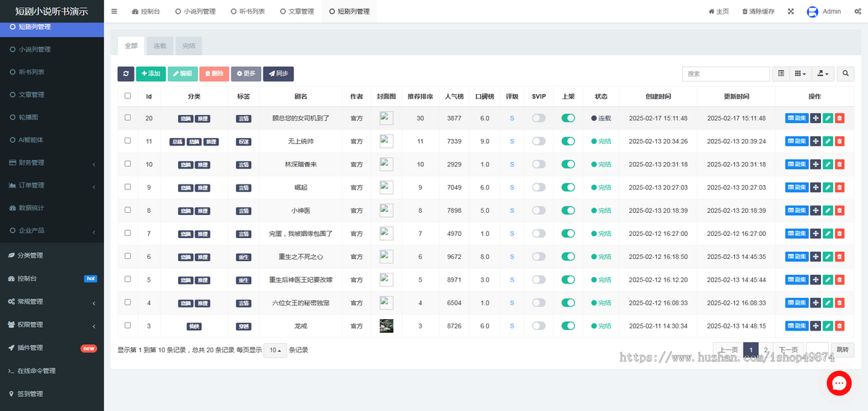Open the 听书列表 top tab

247,12
